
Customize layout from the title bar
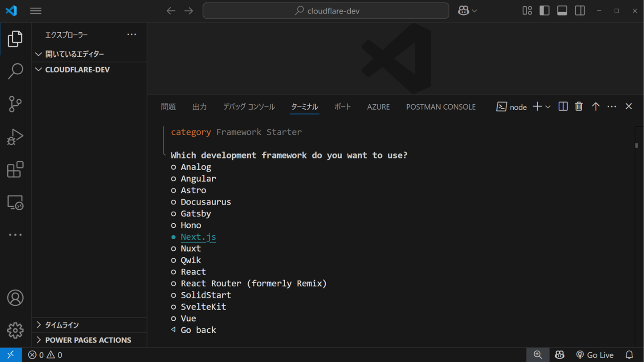[x=527, y=11]
